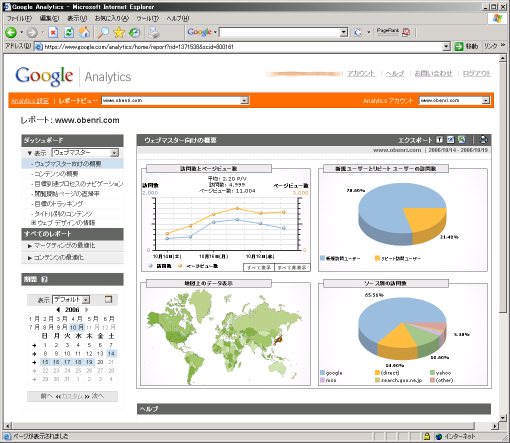Click the ログアウト link
Screen dimensions: 510x443
(x=477, y=73)
